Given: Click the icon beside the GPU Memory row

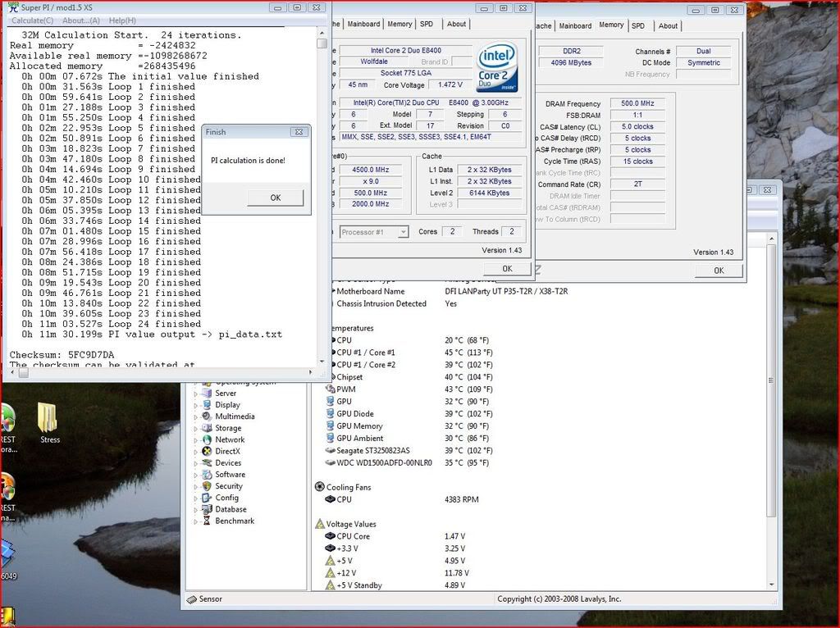Looking at the screenshot, I should pos(330,426).
